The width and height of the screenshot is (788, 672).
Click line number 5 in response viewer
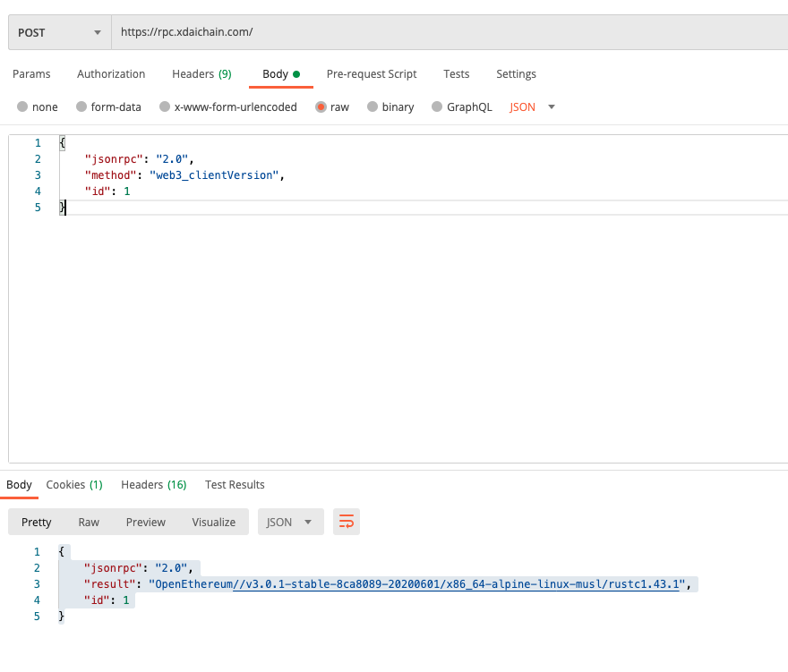tap(37, 617)
